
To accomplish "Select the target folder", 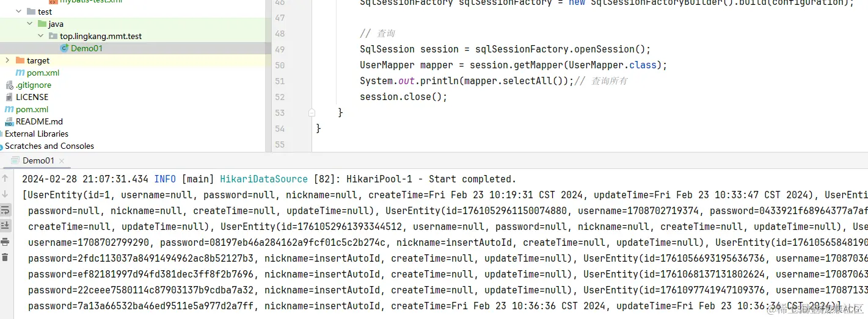I will [38, 60].
